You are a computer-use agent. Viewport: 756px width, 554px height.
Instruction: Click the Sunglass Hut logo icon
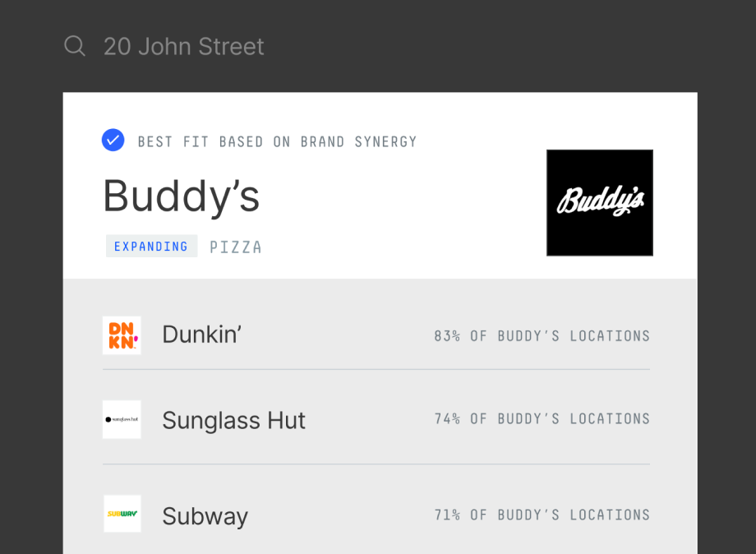(x=122, y=419)
